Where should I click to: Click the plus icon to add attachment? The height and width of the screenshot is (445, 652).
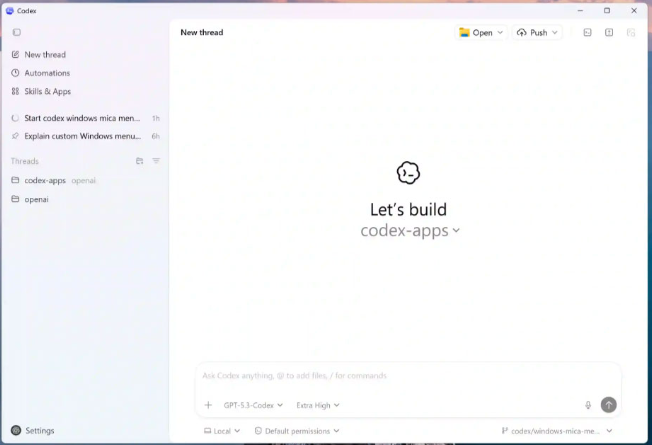tap(208, 405)
